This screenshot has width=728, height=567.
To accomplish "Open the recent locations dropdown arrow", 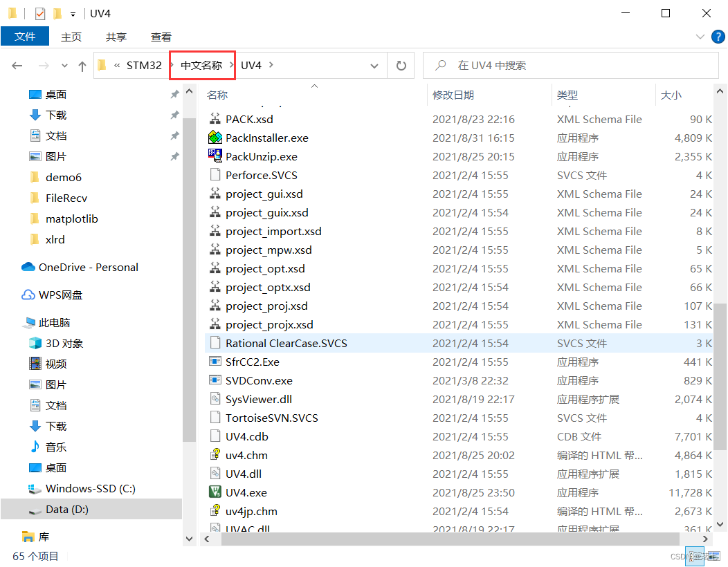I will click(64, 66).
